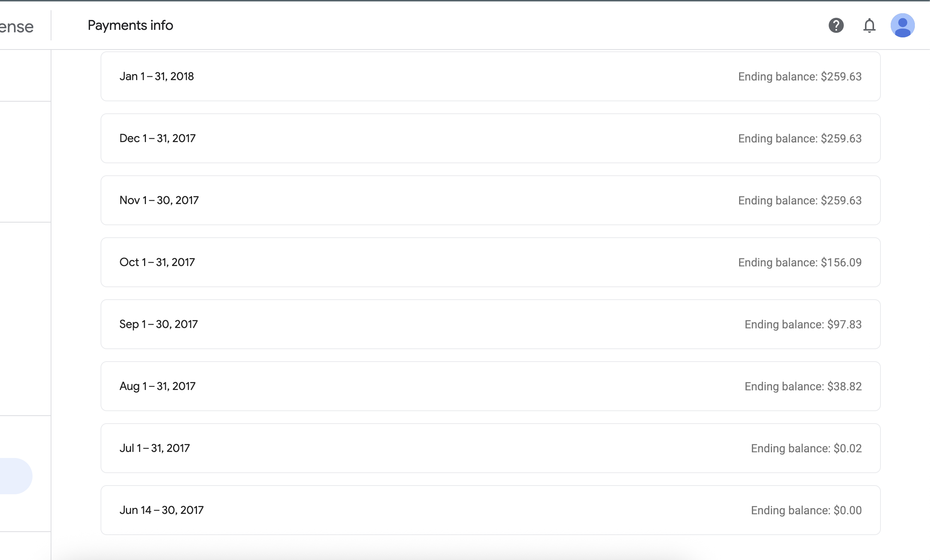
Task: Click Ending balance $156.09 for October
Action: (800, 262)
